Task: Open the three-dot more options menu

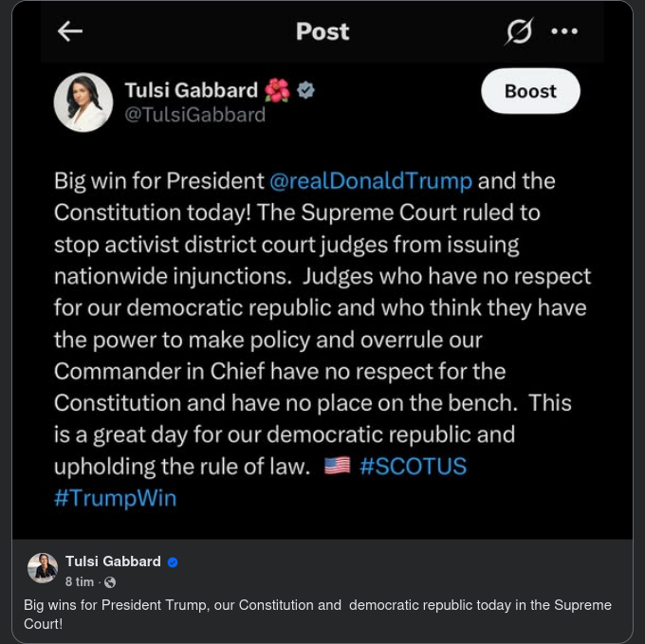Action: tap(564, 31)
